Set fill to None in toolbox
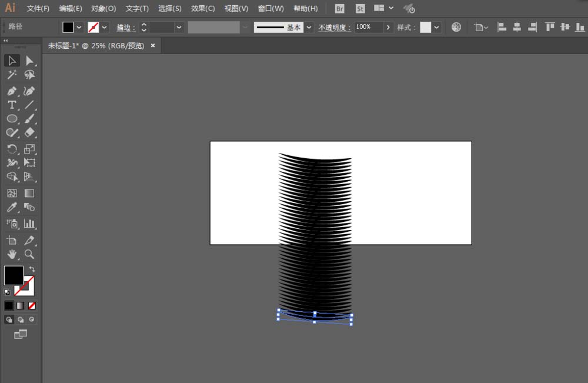 click(32, 305)
